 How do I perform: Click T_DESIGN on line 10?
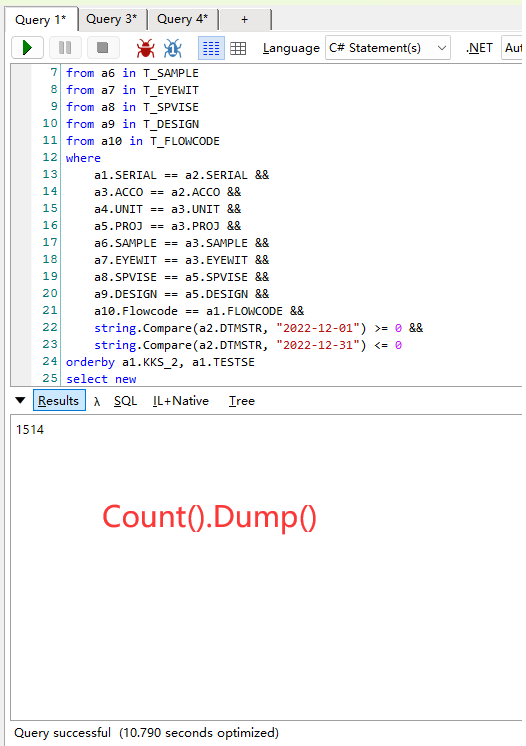point(171,124)
